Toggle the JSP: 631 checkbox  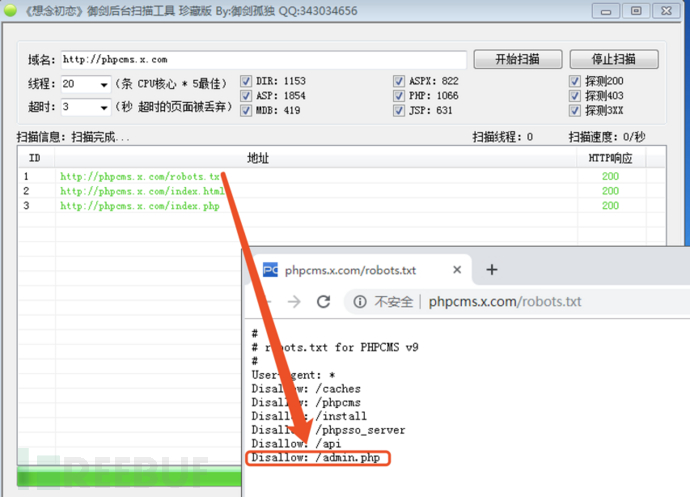(399, 110)
